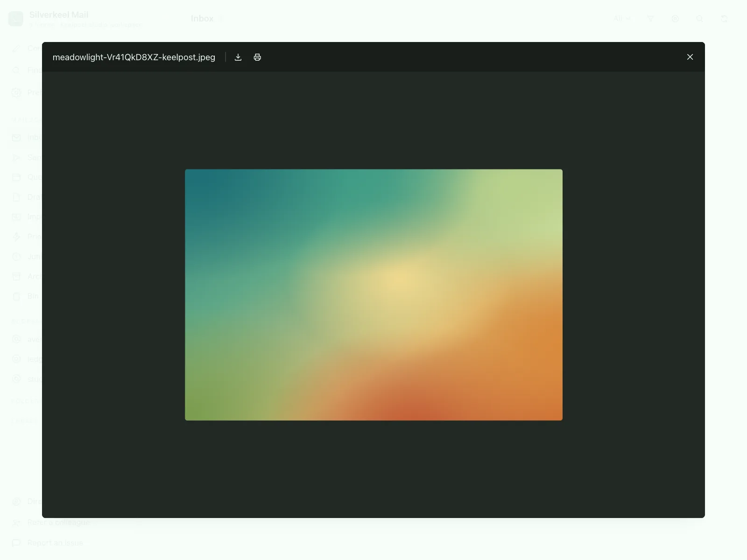
Task: Click the Drafts page icon in sidebar
Action: 16,197
